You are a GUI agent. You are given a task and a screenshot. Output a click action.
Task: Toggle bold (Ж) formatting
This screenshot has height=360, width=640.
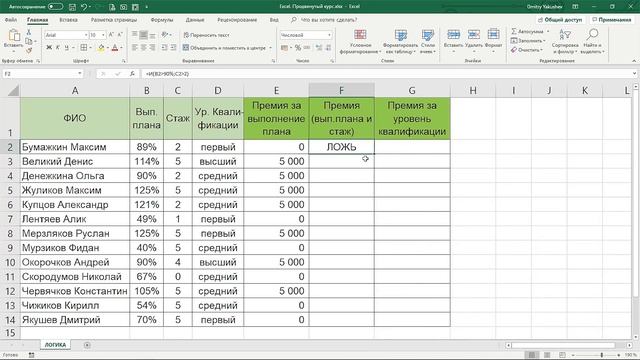click(49, 48)
